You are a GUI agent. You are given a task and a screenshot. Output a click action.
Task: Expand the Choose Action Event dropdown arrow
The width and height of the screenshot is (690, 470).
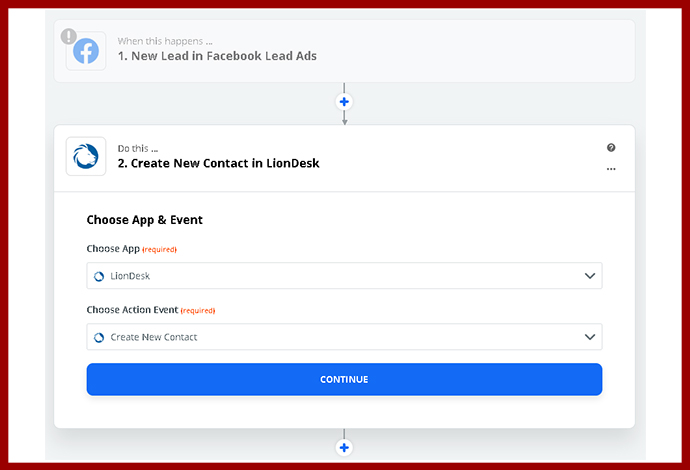coord(589,337)
